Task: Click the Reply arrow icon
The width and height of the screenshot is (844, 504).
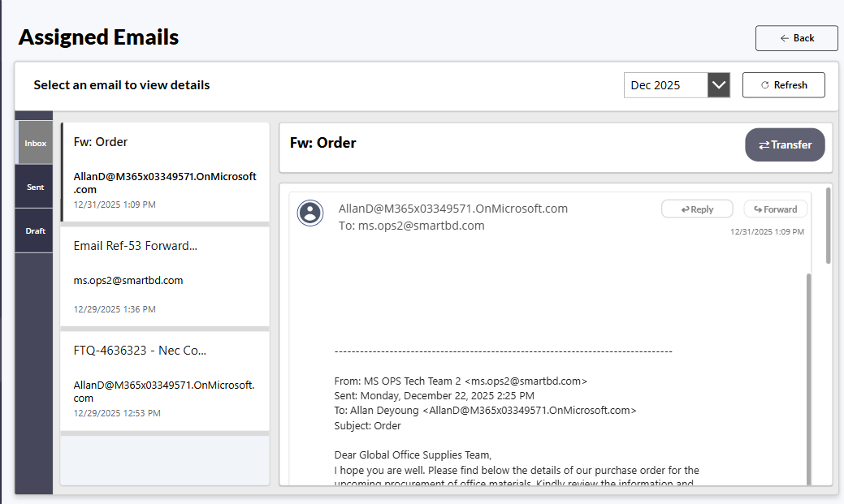Action: pyautogui.click(x=683, y=209)
